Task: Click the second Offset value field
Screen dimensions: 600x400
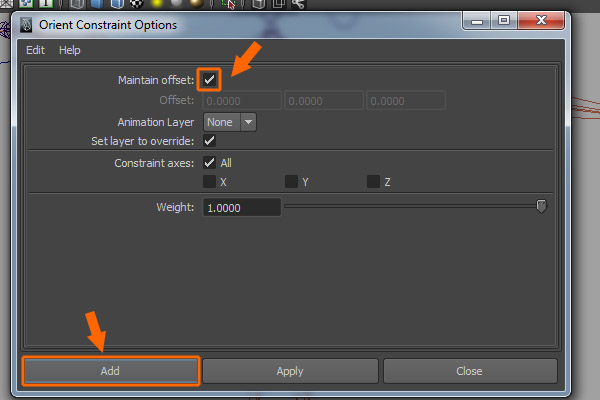Action: [324, 101]
